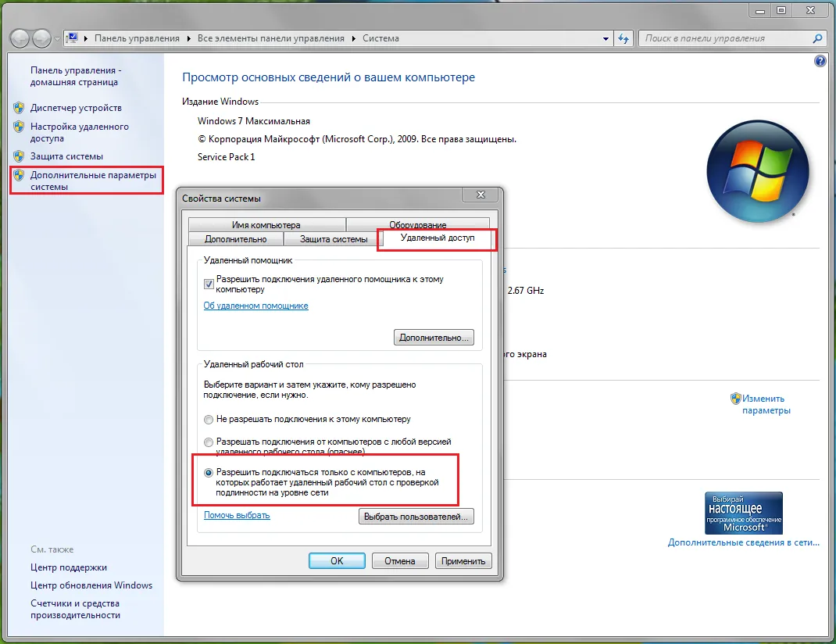Go to Панель управления домашняя страница
The width and height of the screenshot is (836, 644).
76,77
